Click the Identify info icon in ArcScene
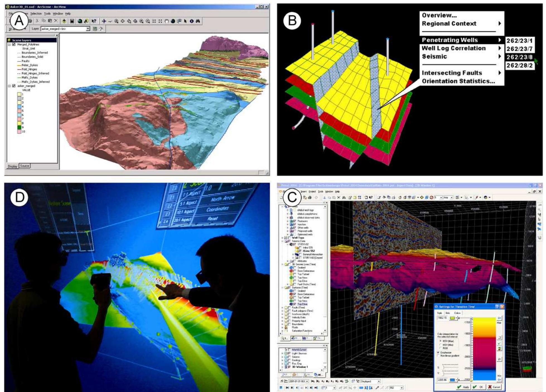This screenshot has height=392, width=546. tap(192, 21)
